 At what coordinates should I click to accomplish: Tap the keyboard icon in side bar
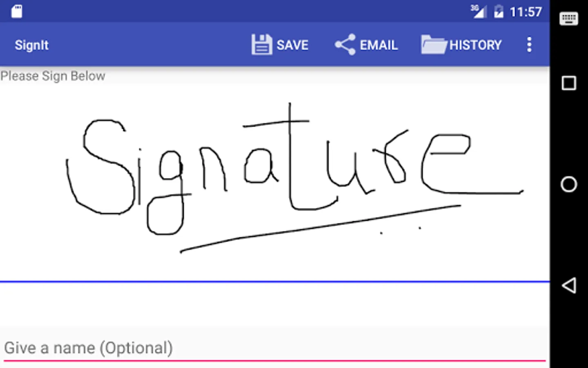click(x=568, y=18)
